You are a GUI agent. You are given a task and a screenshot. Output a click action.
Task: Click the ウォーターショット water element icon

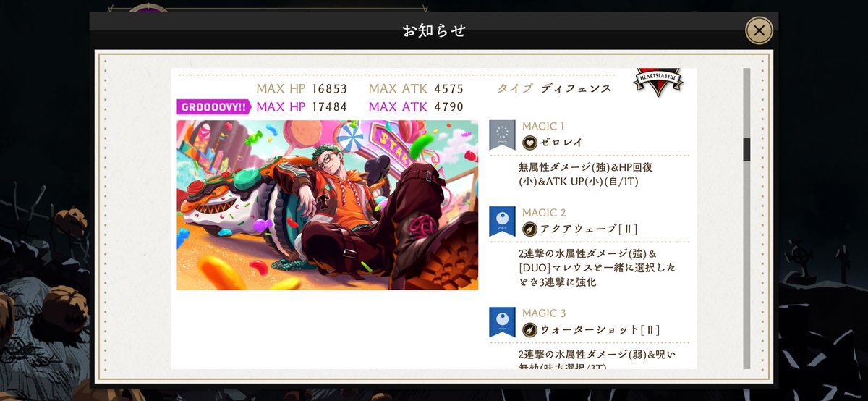pyautogui.click(x=529, y=330)
